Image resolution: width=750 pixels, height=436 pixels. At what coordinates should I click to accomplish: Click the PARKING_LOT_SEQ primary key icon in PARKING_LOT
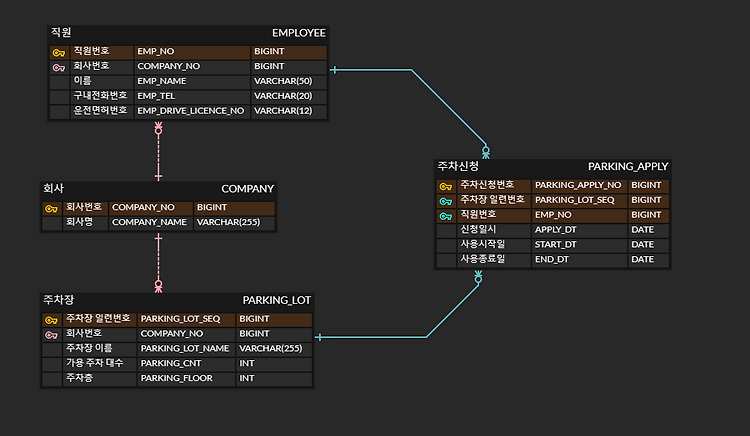pyautogui.click(x=51, y=320)
